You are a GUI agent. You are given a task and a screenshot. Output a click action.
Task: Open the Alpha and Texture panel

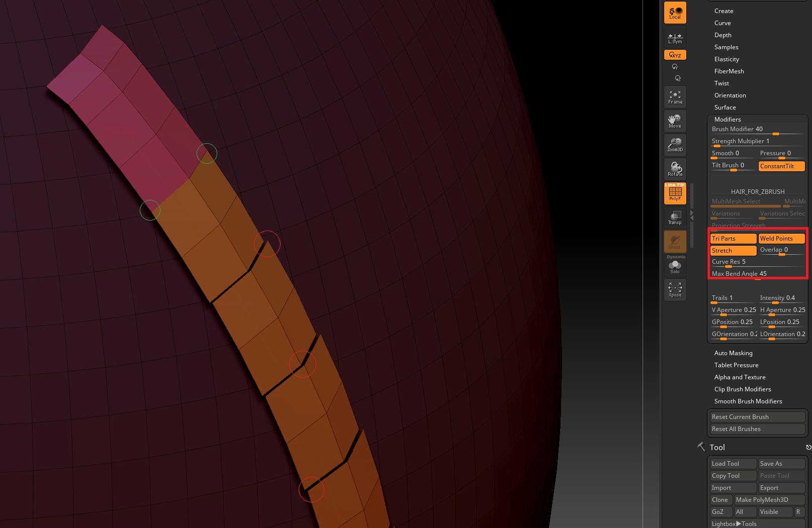pos(740,377)
